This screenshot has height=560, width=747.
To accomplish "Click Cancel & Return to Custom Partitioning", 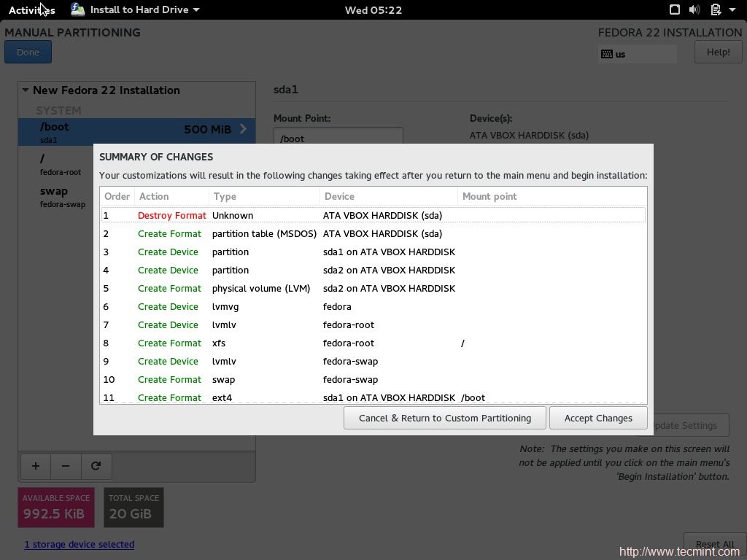I will [x=444, y=418].
